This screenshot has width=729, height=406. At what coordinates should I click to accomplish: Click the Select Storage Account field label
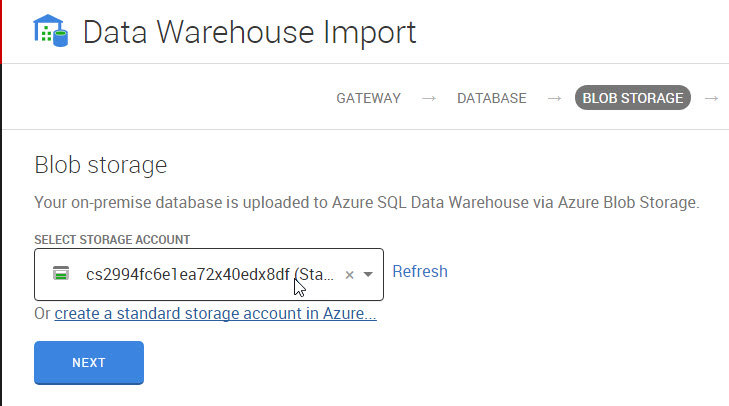(112, 240)
